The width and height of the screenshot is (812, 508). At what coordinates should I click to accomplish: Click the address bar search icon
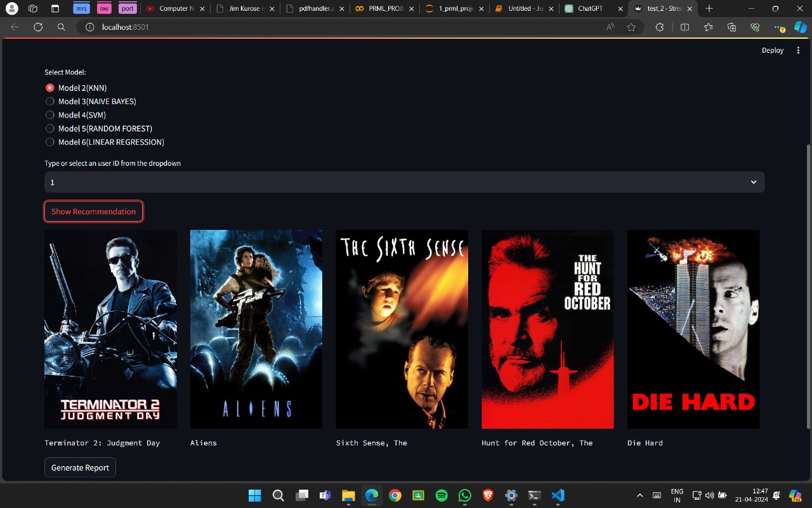click(61, 27)
